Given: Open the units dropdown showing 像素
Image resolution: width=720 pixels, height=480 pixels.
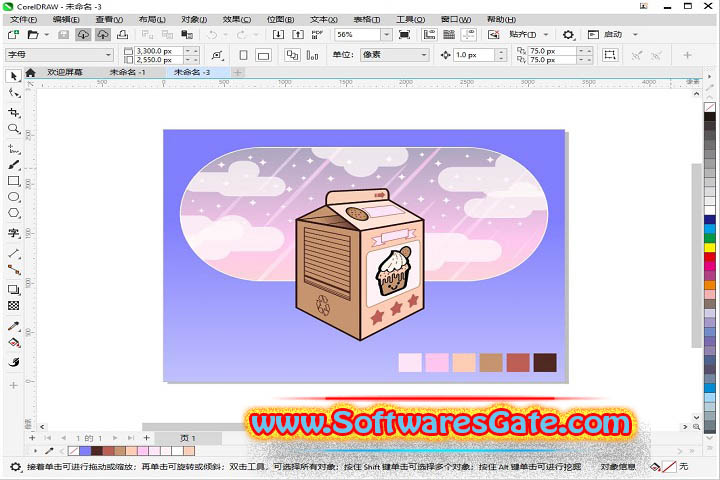Looking at the screenshot, I should click(394, 55).
